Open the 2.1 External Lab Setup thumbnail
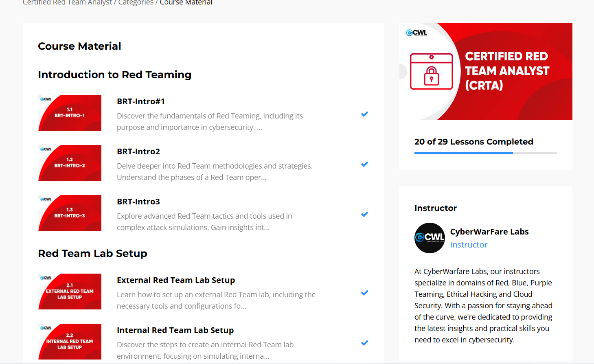Image resolution: width=594 pixels, height=364 pixels. 70,292
